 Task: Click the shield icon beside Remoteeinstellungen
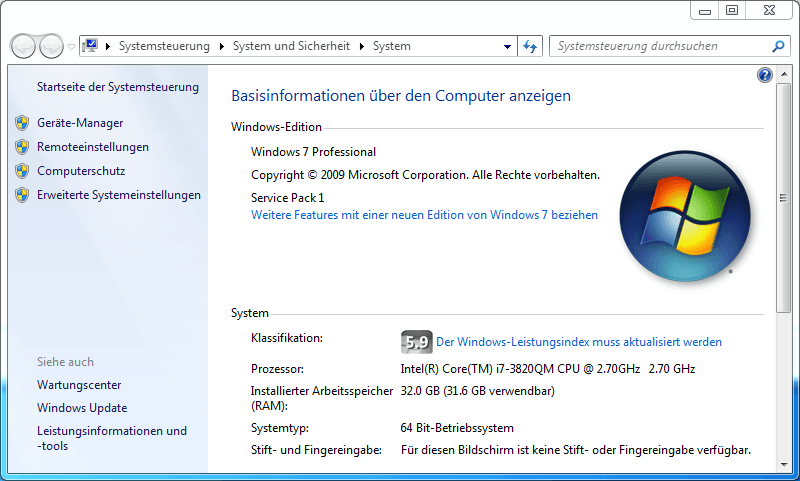(22, 147)
